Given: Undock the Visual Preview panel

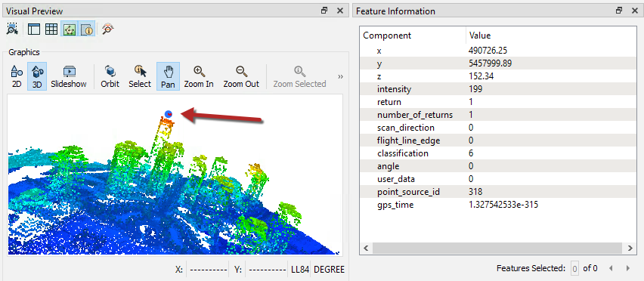Looking at the screenshot, I should (324, 11).
